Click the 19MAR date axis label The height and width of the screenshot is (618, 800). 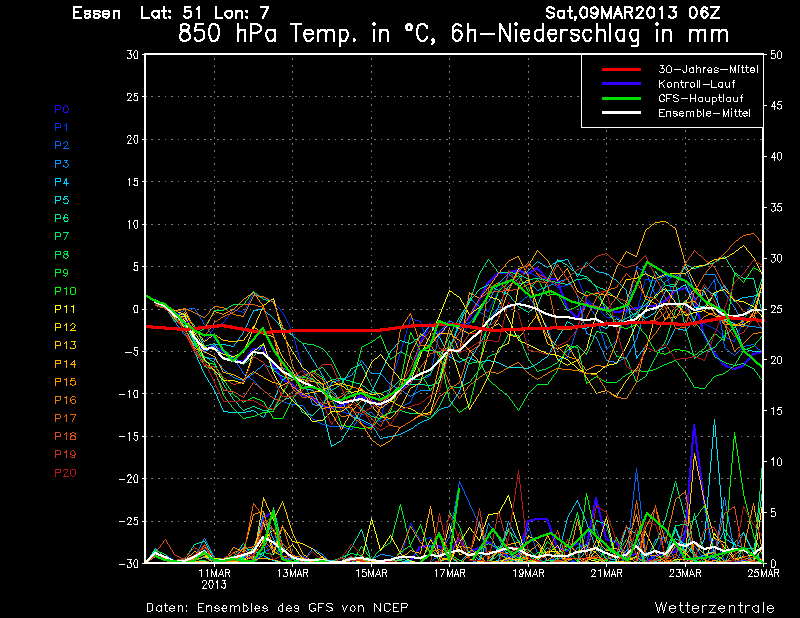click(528, 573)
